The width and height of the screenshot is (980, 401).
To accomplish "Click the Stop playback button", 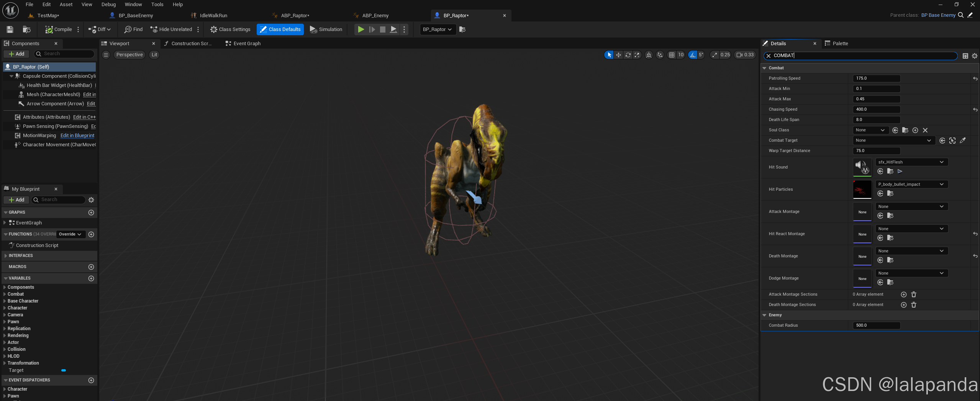I will coord(382,29).
